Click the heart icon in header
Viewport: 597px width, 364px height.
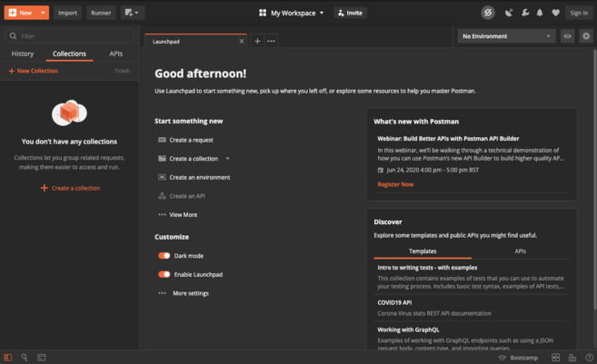tap(555, 13)
